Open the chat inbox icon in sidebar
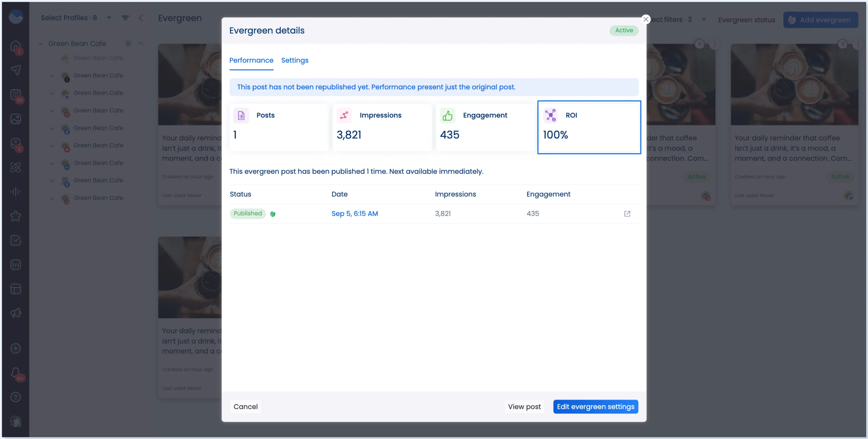Viewport: 868px width, 439px height. click(15, 143)
